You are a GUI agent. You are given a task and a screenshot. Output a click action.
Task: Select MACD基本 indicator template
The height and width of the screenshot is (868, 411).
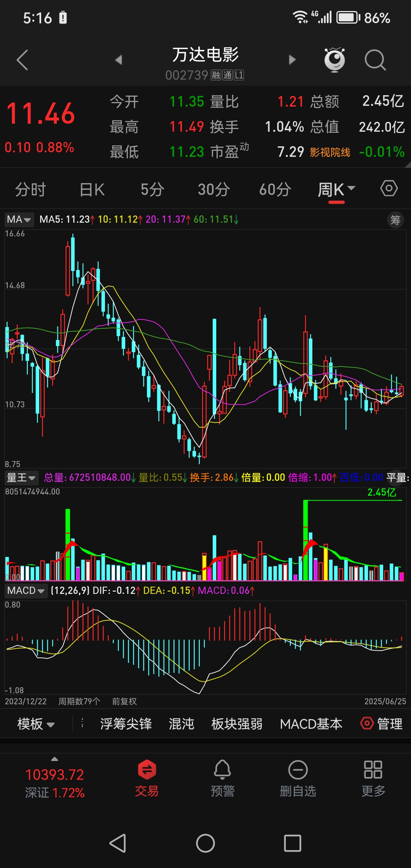click(x=311, y=724)
